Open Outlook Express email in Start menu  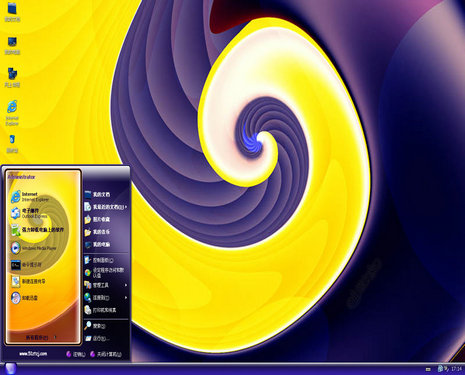tap(29, 213)
